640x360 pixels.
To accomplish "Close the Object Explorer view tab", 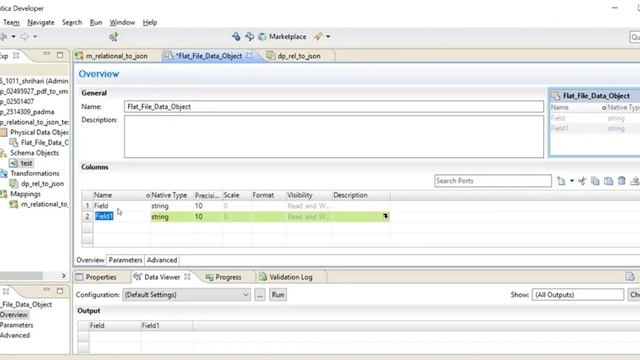I will click(16, 56).
